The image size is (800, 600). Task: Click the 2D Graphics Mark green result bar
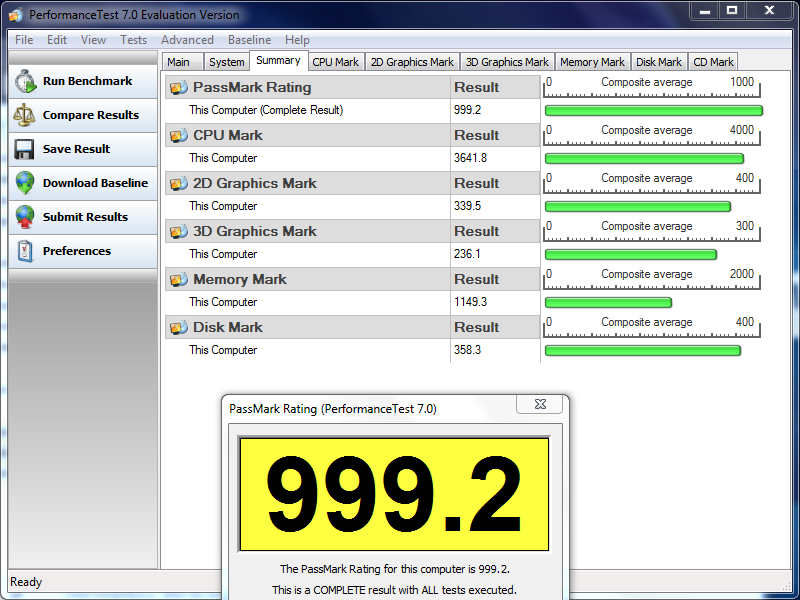click(638, 207)
